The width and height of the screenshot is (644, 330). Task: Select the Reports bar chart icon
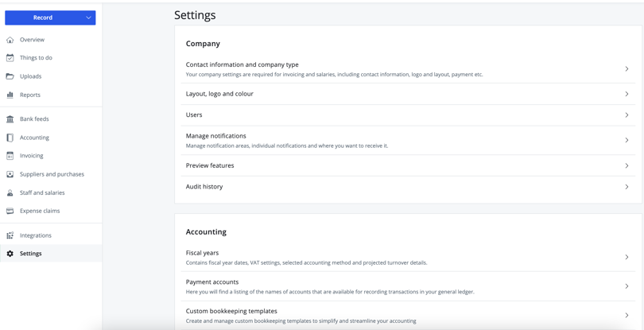point(10,95)
